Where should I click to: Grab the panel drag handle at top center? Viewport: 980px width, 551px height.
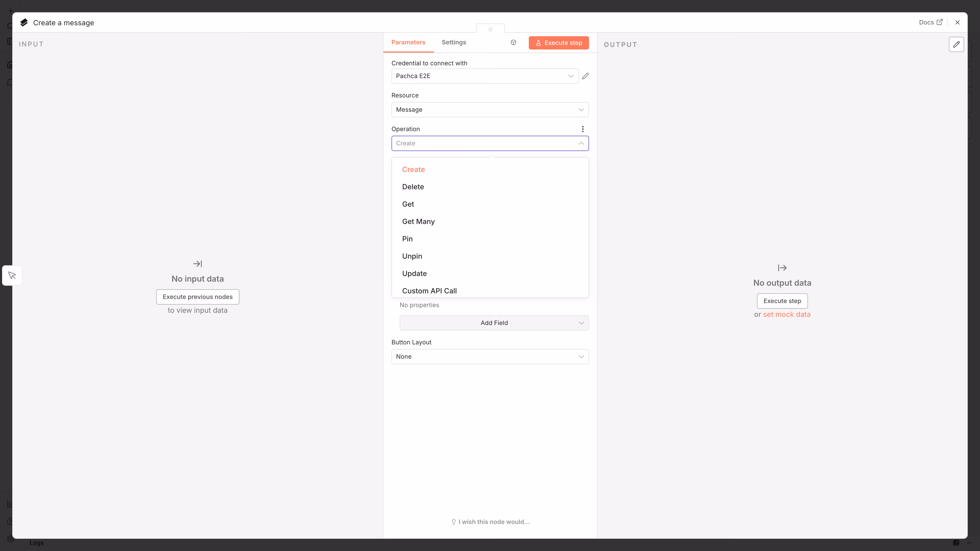click(x=490, y=29)
